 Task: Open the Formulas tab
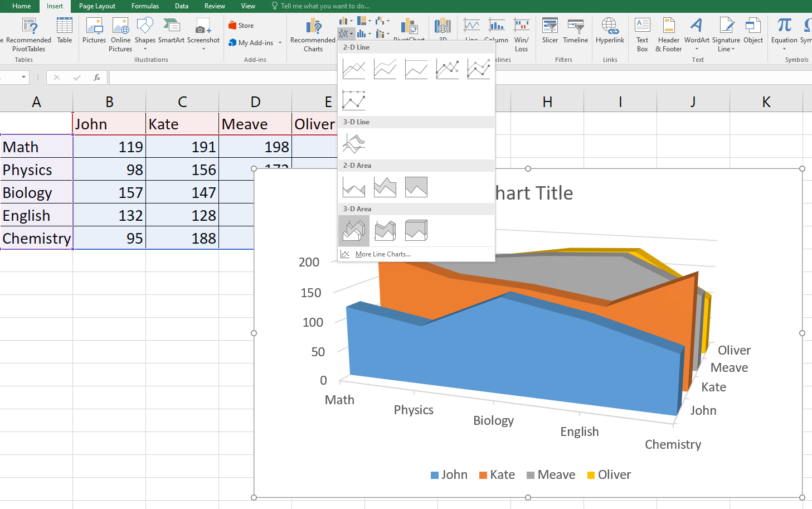click(x=145, y=6)
